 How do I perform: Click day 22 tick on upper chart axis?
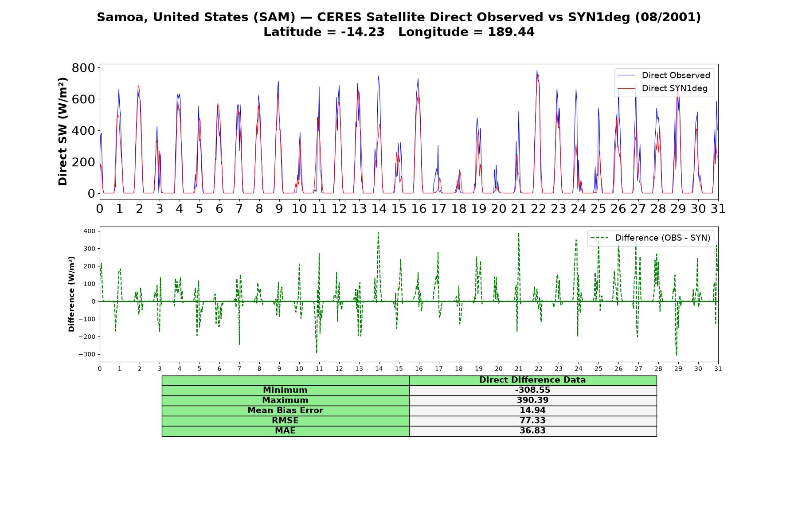pos(538,209)
